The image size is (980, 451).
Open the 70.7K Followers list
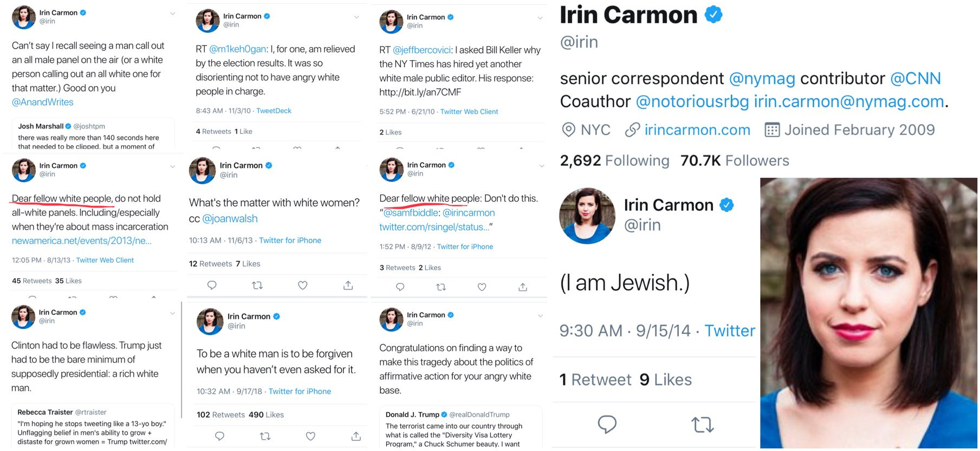click(x=735, y=160)
